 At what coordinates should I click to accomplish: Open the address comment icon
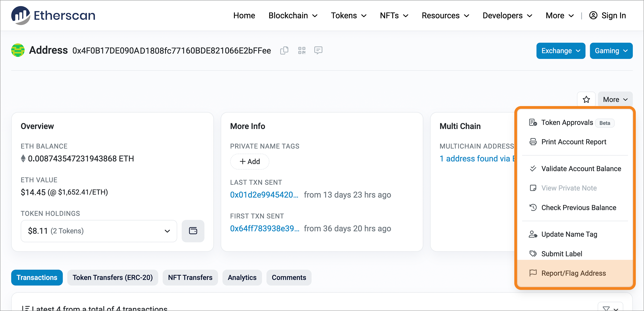[318, 50]
